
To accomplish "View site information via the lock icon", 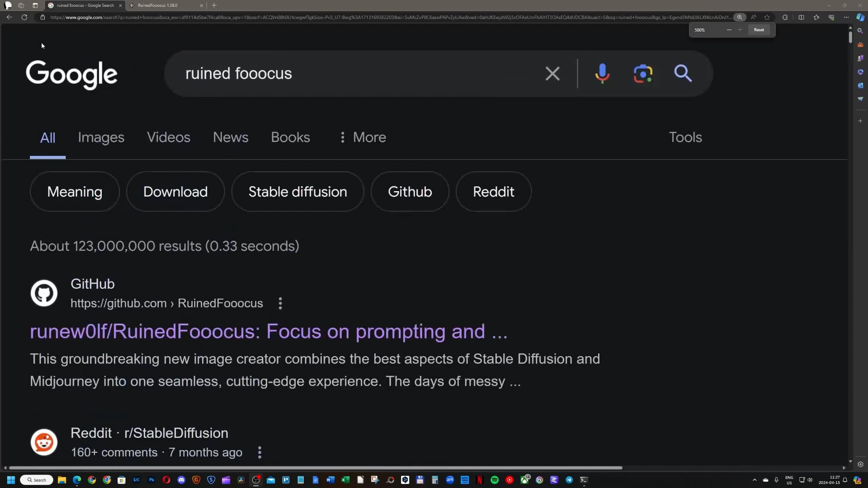I will (42, 17).
